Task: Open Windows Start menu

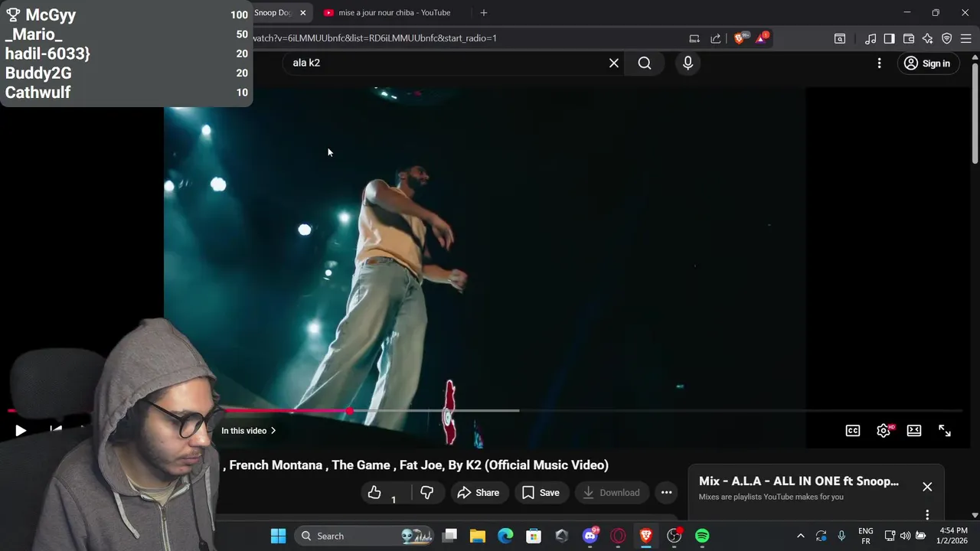Action: (x=279, y=536)
